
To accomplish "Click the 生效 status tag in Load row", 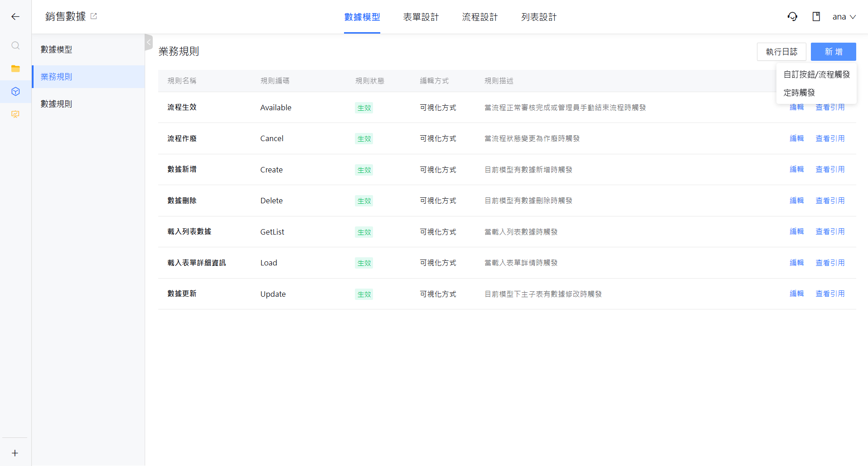I will [364, 263].
